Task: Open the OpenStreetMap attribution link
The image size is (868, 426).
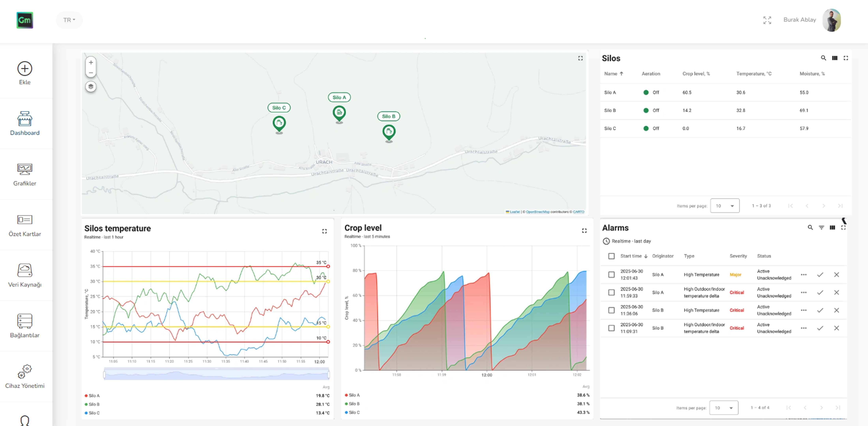Action: 537,212
